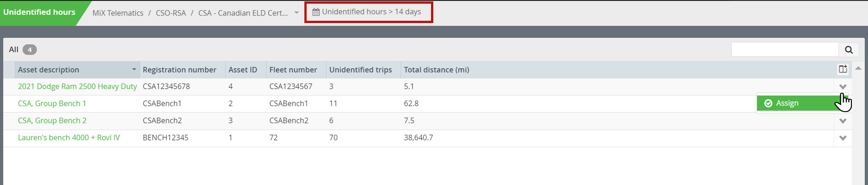Click the Assign checkmark icon
Image resolution: width=868 pixels, height=185 pixels.
pos(768,103)
